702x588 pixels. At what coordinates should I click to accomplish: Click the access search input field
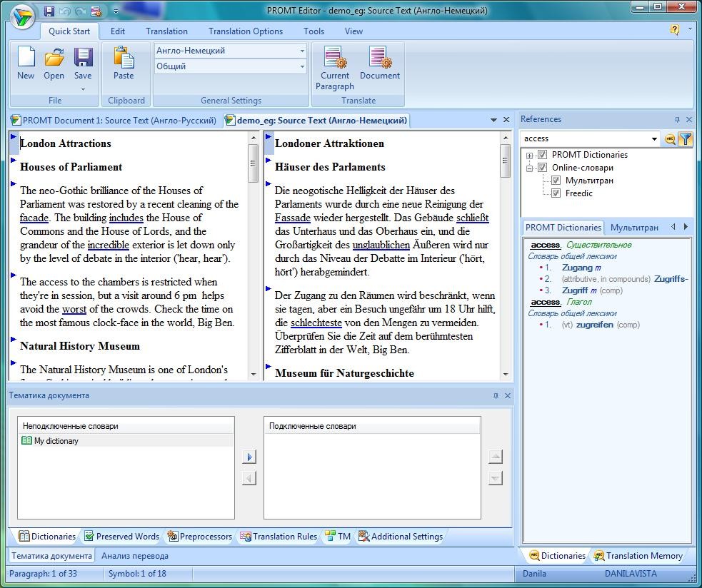[585, 138]
